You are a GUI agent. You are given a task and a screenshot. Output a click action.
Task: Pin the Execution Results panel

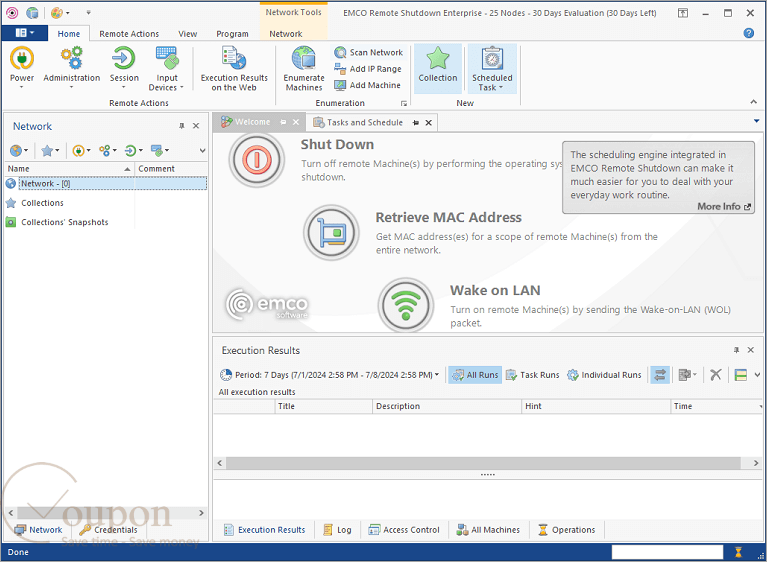point(736,350)
